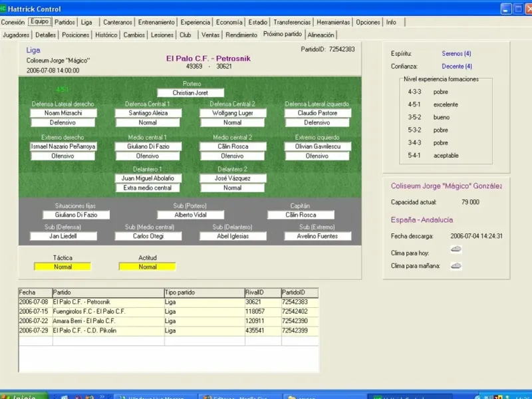This screenshot has width=532, height=399.
Task: Open the Conexión menu tab
Action: [13, 22]
